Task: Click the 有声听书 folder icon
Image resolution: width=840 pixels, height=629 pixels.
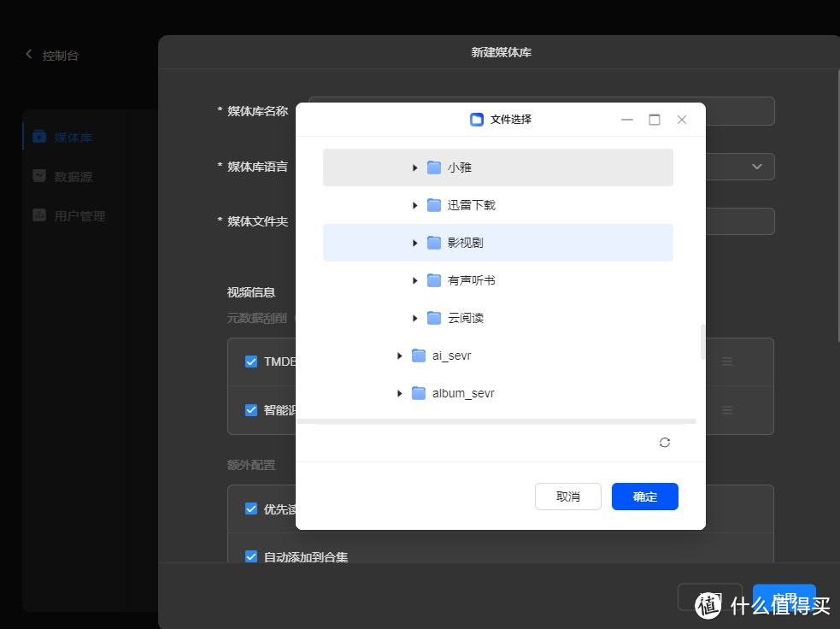Action: pos(433,280)
